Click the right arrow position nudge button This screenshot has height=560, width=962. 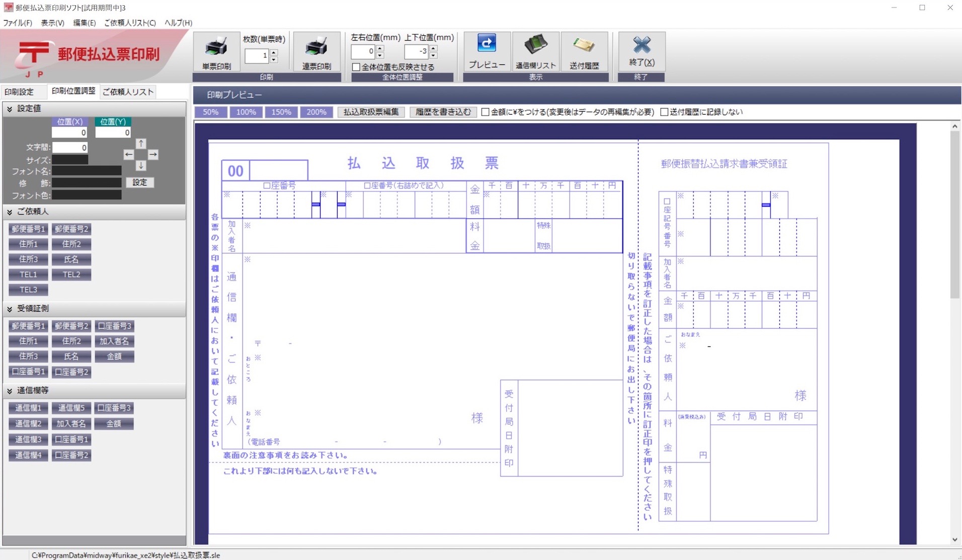153,154
